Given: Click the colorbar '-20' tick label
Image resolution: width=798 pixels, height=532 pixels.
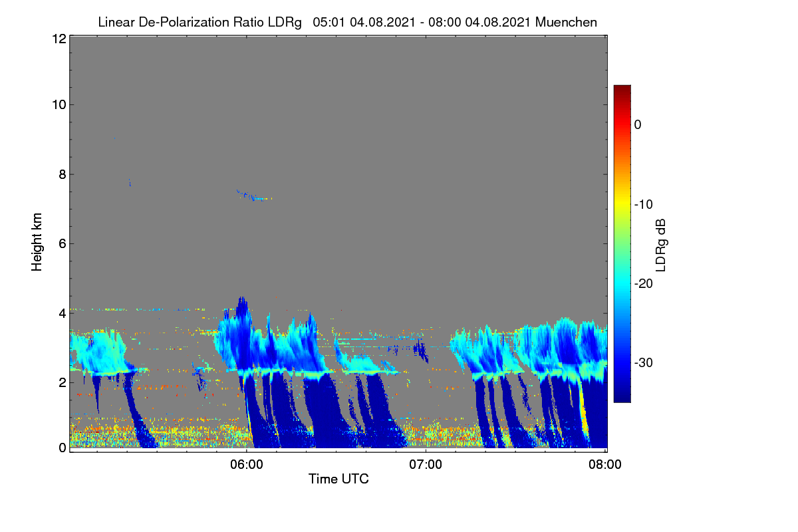Looking at the screenshot, I should [x=643, y=283].
